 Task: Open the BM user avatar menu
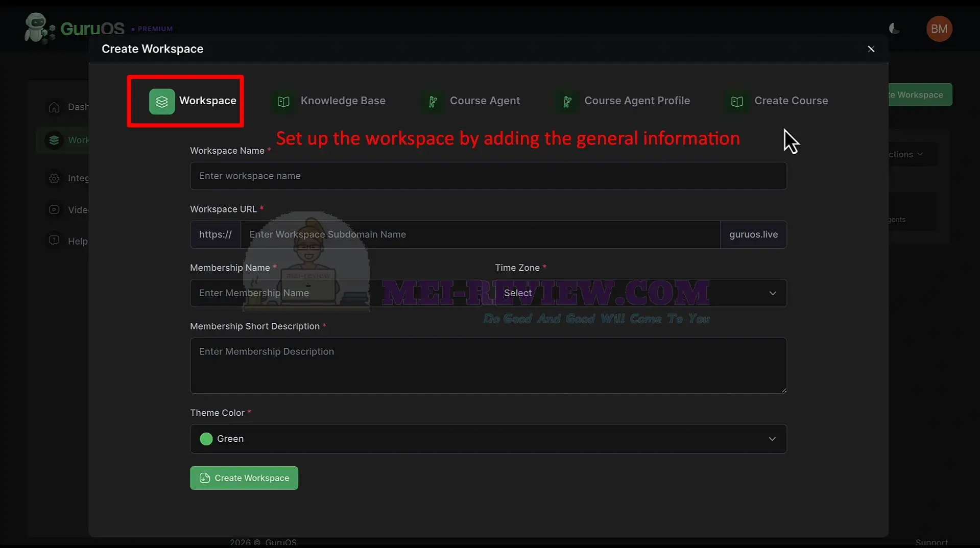[939, 29]
